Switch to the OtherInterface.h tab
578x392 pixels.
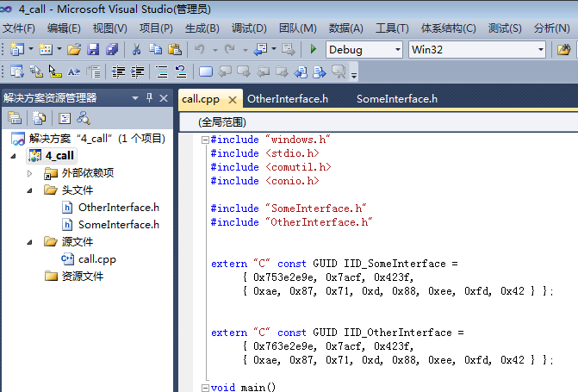click(x=288, y=99)
